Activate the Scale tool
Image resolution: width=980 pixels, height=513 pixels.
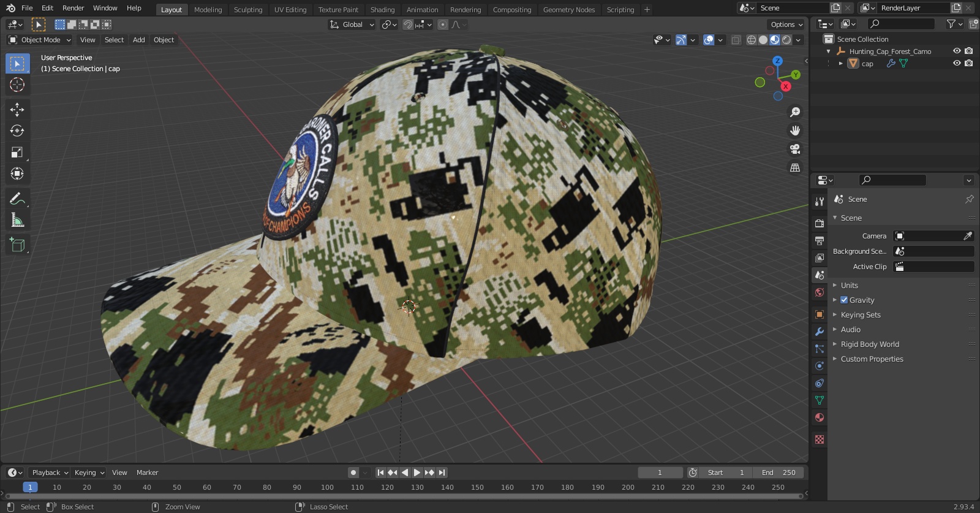(x=17, y=152)
